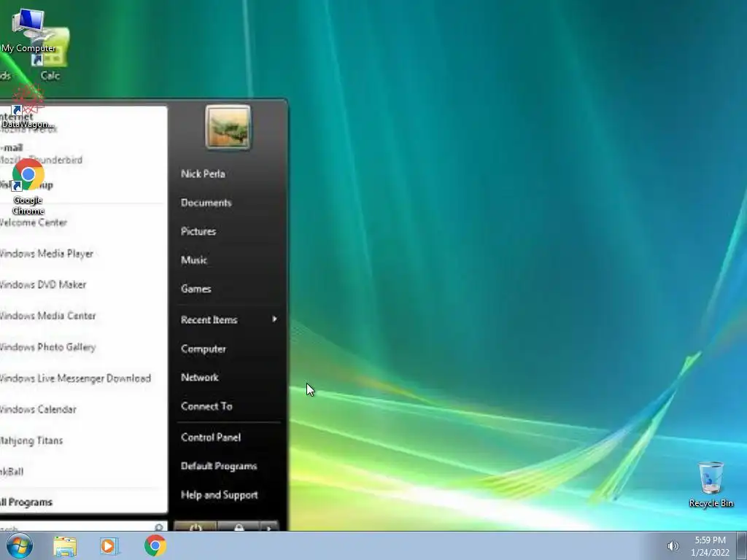Launch Windows DVD Maker
This screenshot has height=560, width=747.
(43, 285)
